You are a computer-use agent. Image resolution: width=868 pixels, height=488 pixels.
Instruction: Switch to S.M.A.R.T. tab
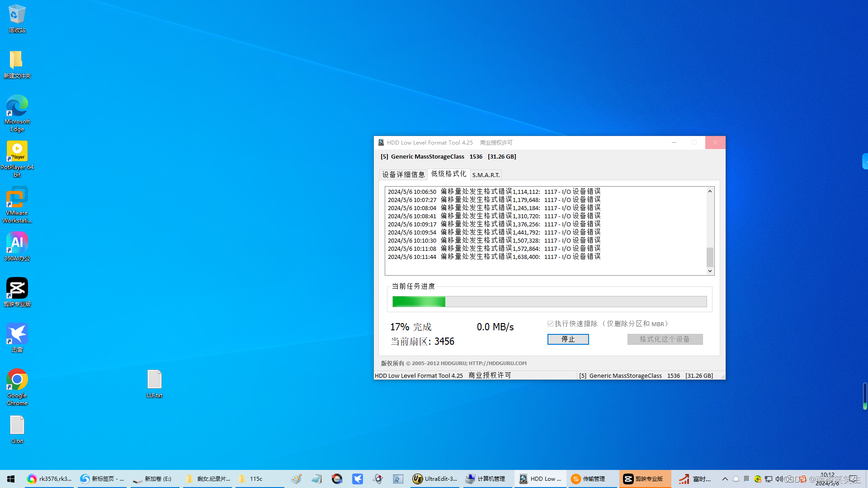coord(486,175)
